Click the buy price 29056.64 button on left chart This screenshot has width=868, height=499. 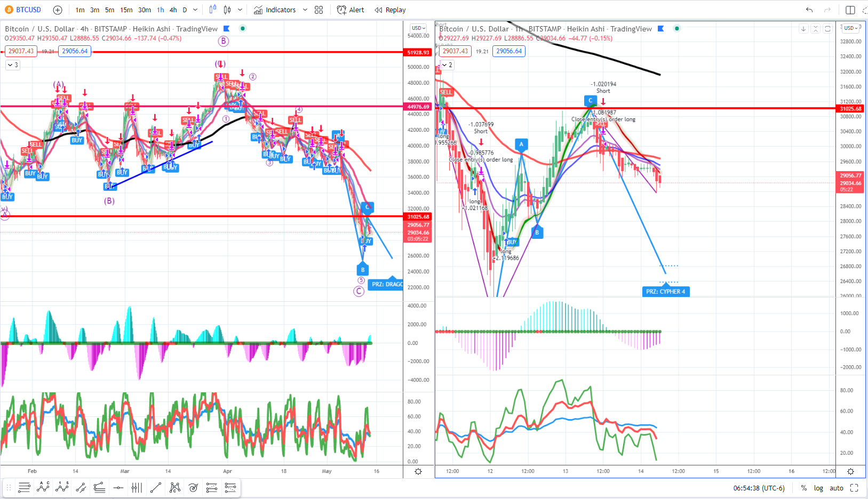coord(75,51)
